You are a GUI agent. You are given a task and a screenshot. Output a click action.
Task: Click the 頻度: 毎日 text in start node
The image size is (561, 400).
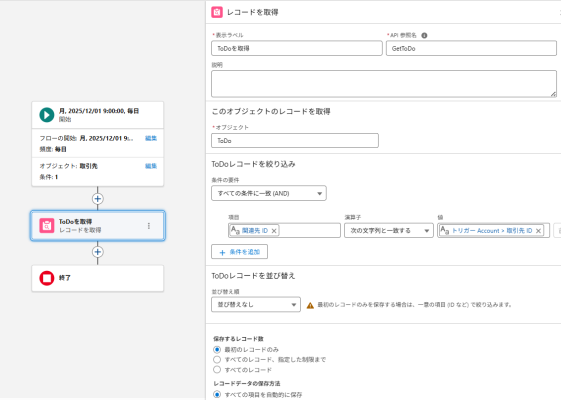(x=53, y=149)
